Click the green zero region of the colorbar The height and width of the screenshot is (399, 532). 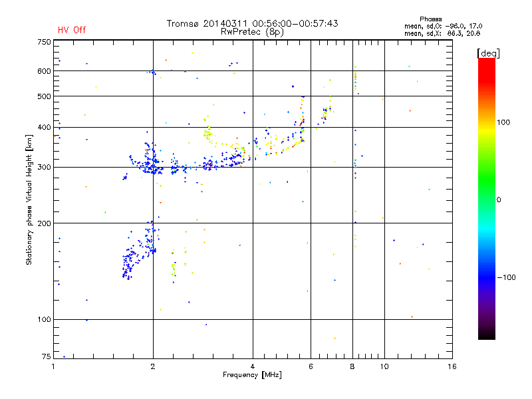(487, 199)
